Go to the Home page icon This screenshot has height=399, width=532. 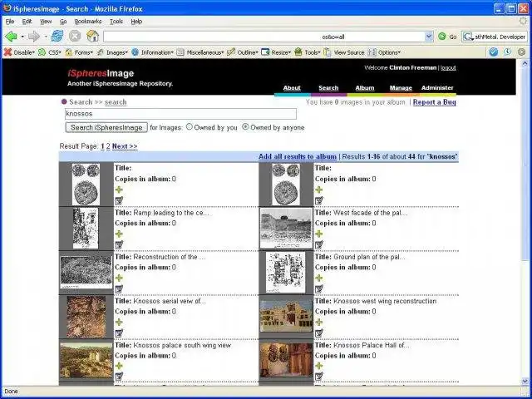(92, 36)
